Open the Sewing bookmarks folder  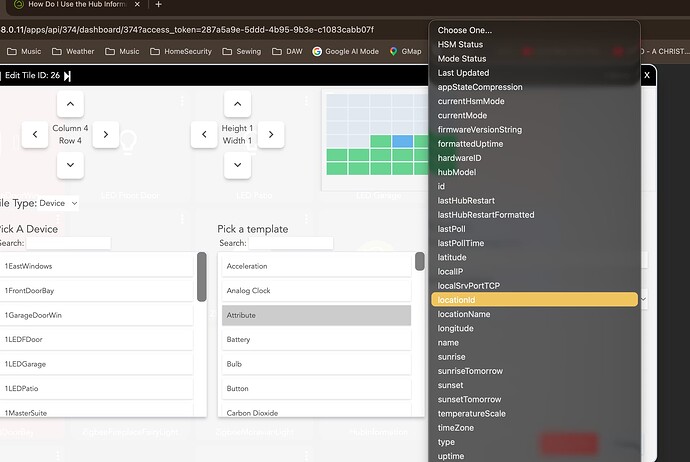point(242,51)
